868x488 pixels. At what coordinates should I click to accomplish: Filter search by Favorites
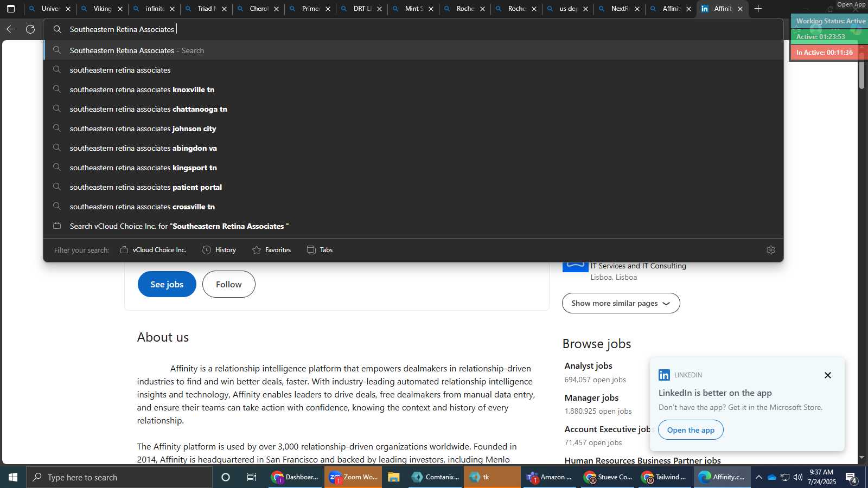click(x=272, y=250)
